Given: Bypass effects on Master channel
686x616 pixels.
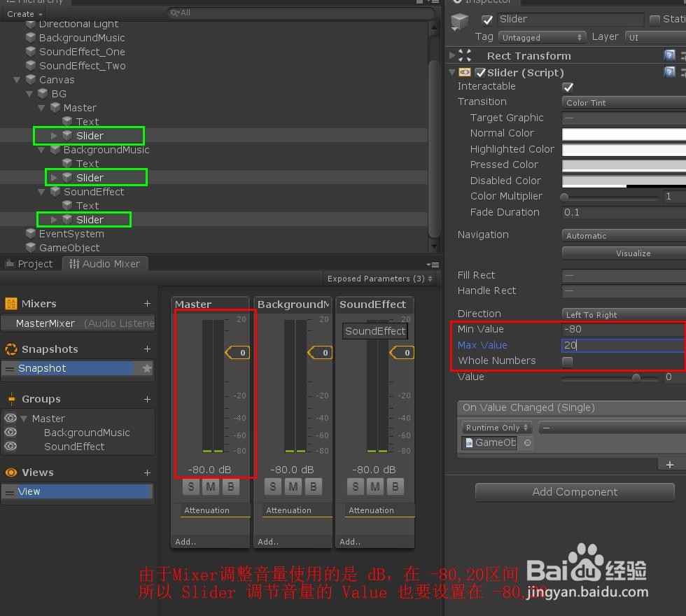Looking at the screenshot, I should click(x=230, y=486).
